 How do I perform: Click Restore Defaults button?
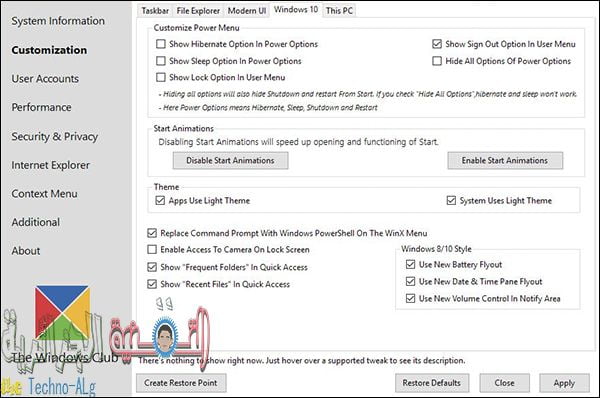point(432,383)
